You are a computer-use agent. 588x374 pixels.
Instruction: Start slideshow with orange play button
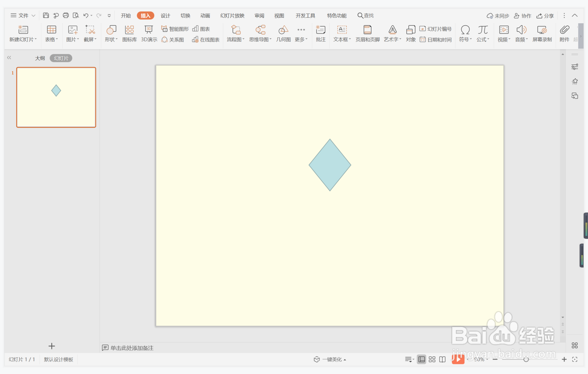[x=458, y=359]
